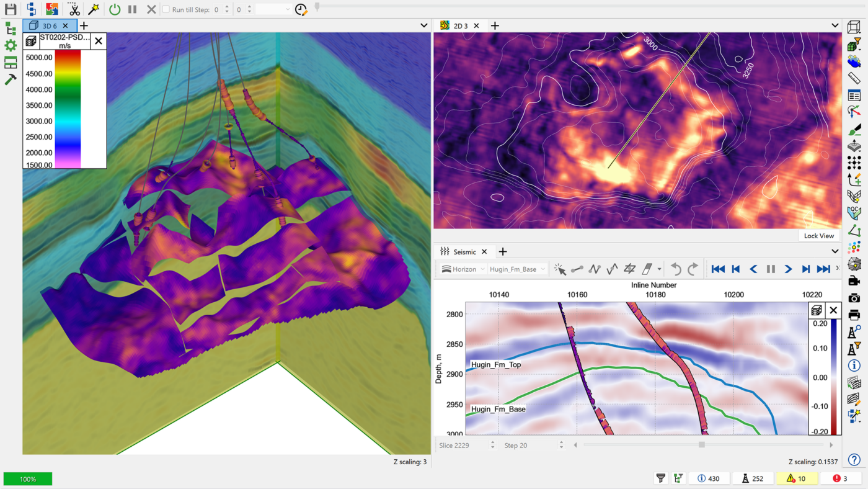Close the ST0202-PSD velocity color legend
868x489 pixels.
(x=99, y=41)
